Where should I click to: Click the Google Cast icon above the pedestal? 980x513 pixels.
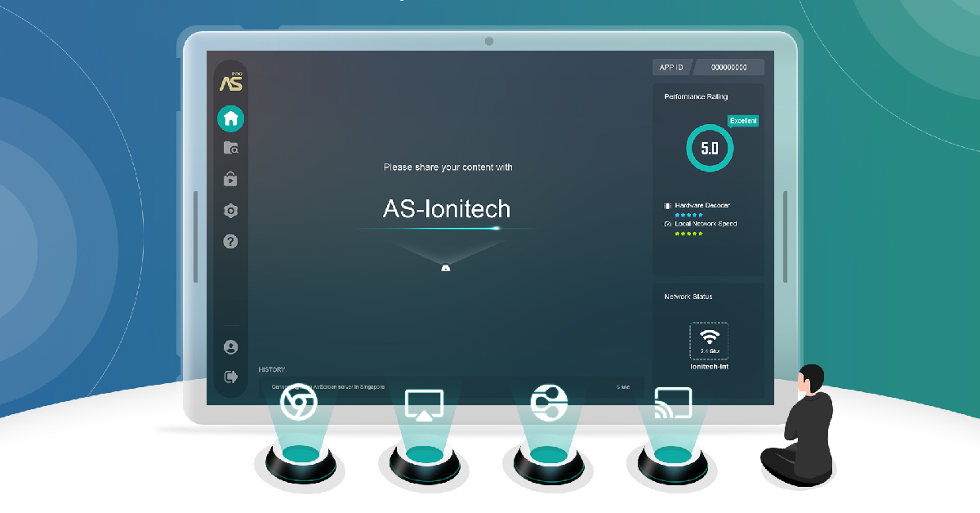[x=673, y=402]
